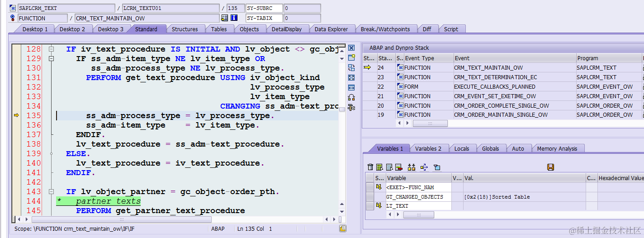Click the replace tool icon beside the editor
The image size is (644, 238).
(351, 68)
